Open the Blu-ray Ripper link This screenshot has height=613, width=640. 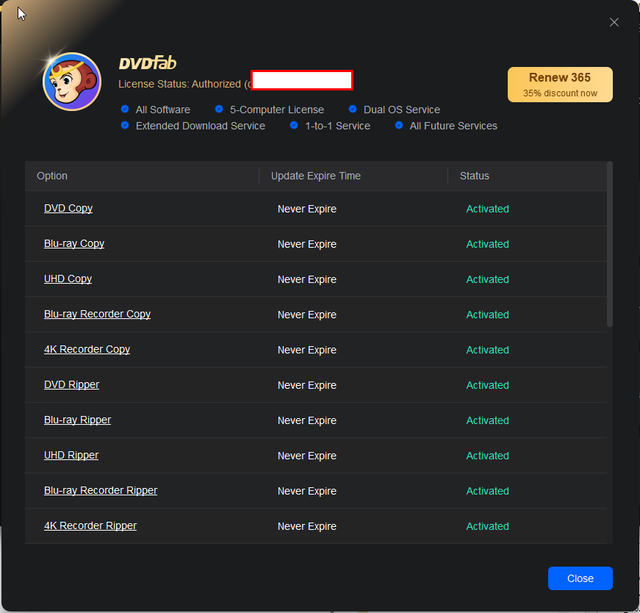click(x=77, y=420)
